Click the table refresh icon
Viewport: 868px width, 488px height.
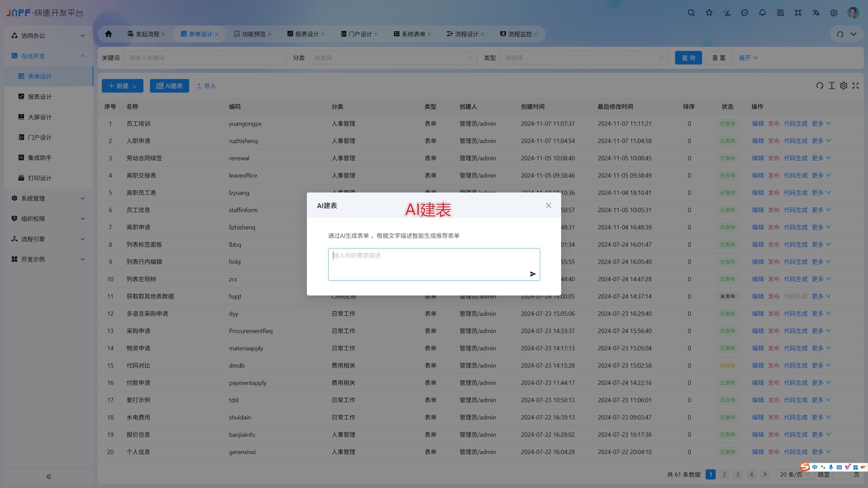(x=819, y=85)
